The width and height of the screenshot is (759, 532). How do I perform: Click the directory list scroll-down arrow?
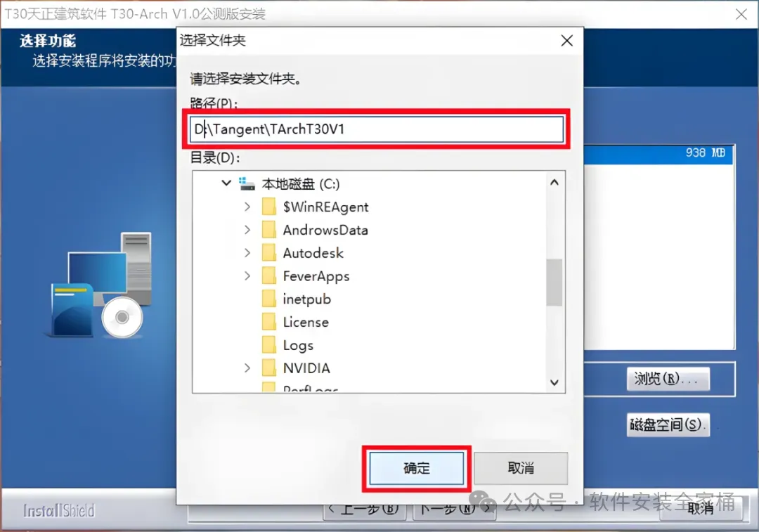click(554, 382)
